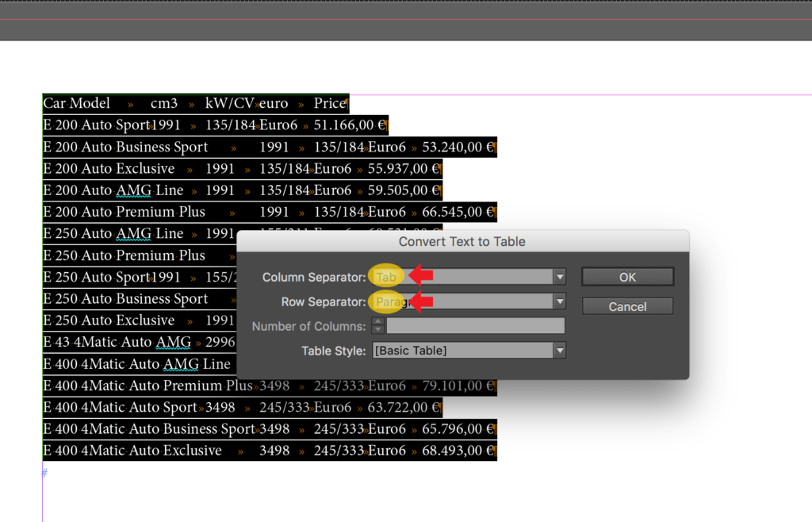
Task: Click the Convert Text to Table dialog title bar
Action: tap(462, 241)
